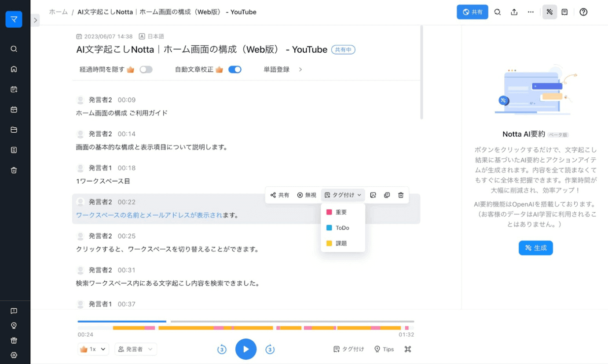Image resolution: width=608 pixels, height=364 pixels.
Task: Click the 共有中 status badge
Action: [343, 50]
